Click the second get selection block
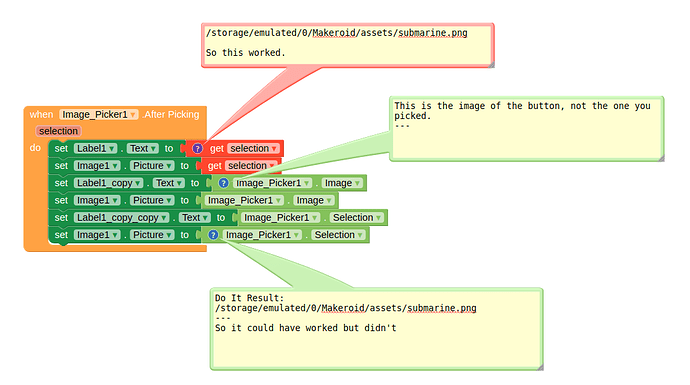The image size is (690, 385). [239, 166]
